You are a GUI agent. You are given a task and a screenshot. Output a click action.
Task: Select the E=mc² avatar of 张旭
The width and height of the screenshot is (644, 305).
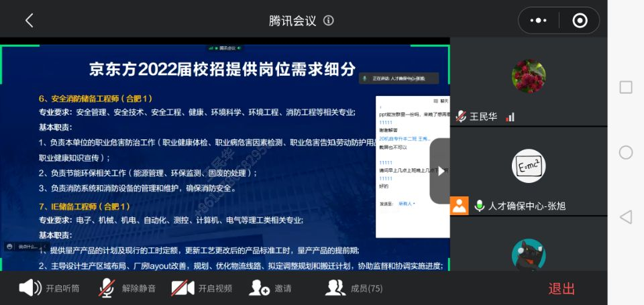(x=528, y=166)
